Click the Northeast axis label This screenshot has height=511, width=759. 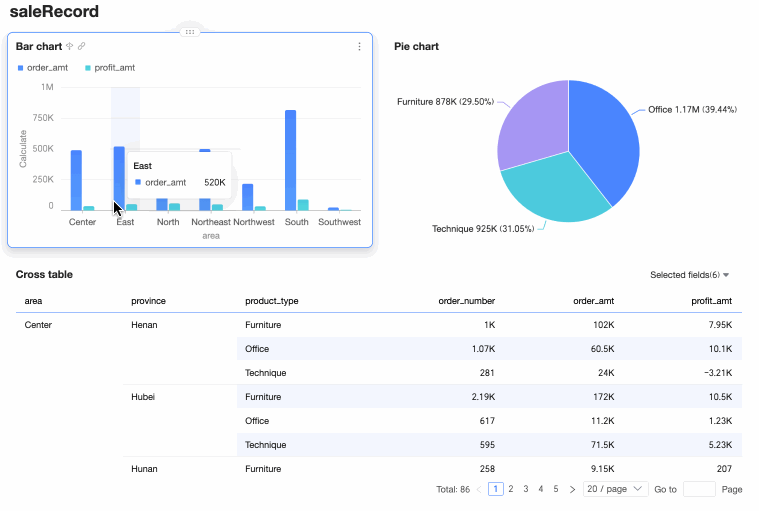211,222
